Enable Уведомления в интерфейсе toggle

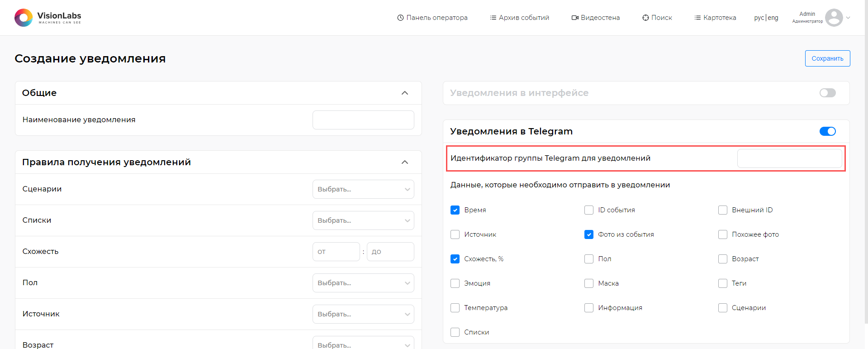click(828, 93)
